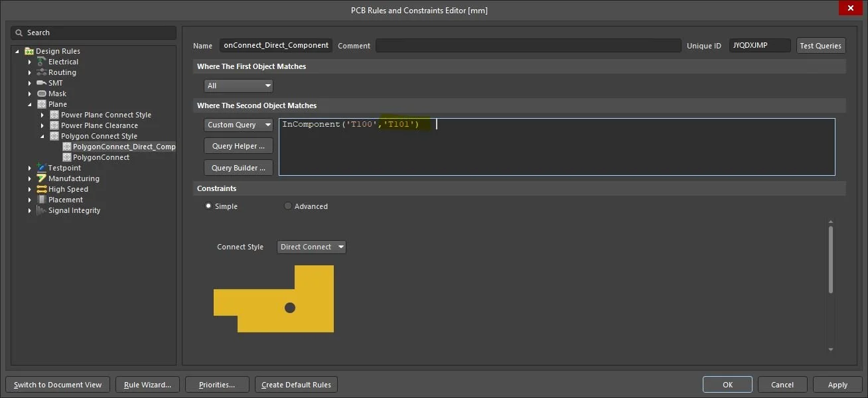Select the PolygonConnect rule in the tree
868x398 pixels.
coord(105,157)
